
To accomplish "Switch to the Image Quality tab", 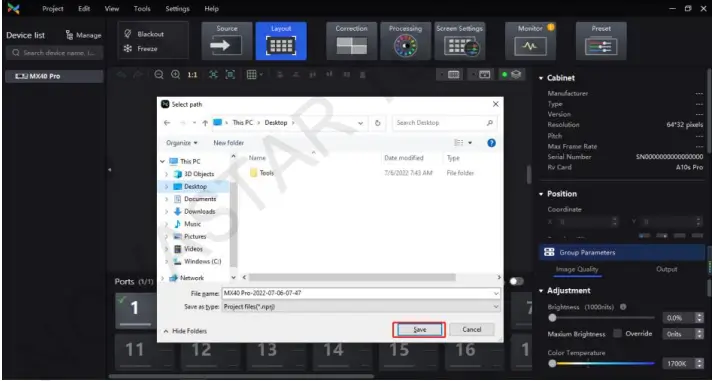I will click(x=577, y=269).
